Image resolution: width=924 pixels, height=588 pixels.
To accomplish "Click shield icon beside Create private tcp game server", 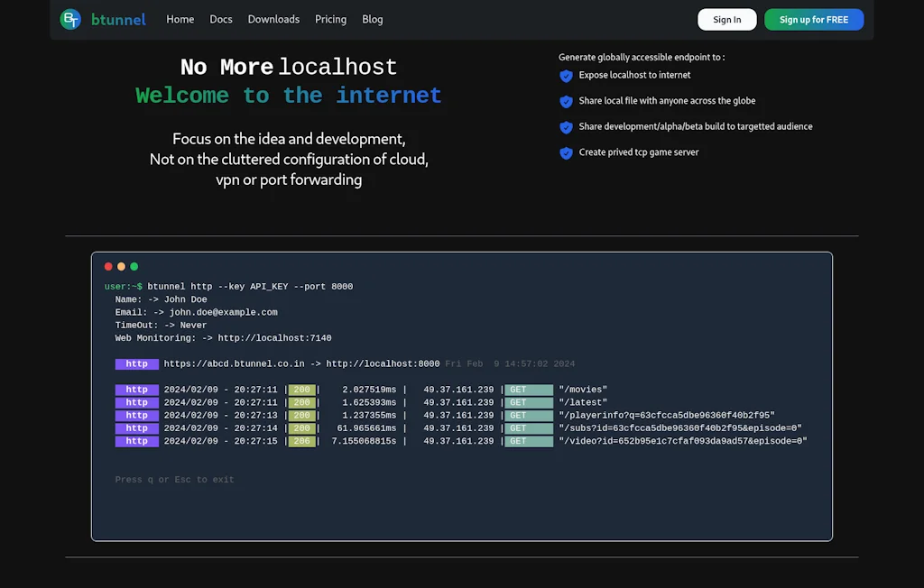I will point(566,153).
